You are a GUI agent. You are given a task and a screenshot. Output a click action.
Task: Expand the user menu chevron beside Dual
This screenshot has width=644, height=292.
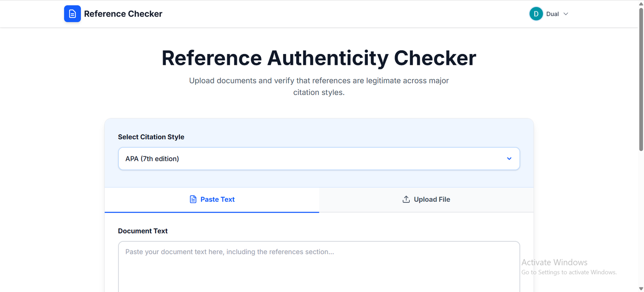click(566, 14)
